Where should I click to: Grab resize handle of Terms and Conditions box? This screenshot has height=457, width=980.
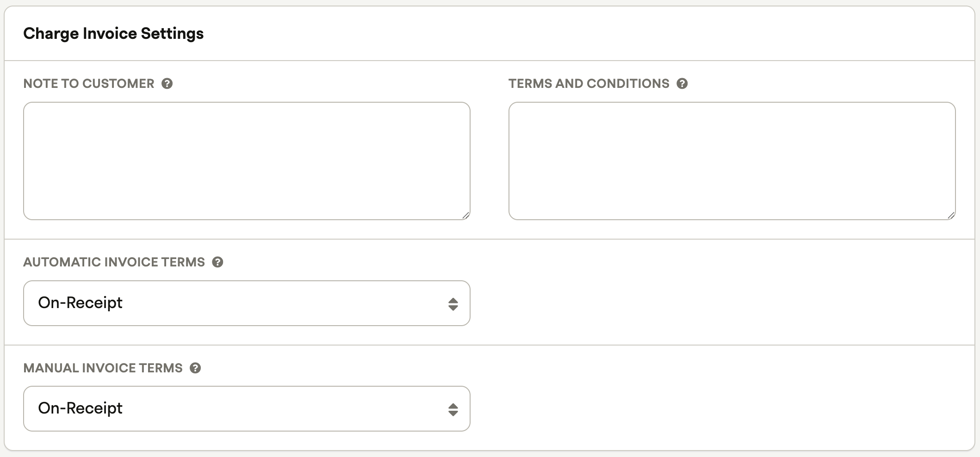point(951,215)
